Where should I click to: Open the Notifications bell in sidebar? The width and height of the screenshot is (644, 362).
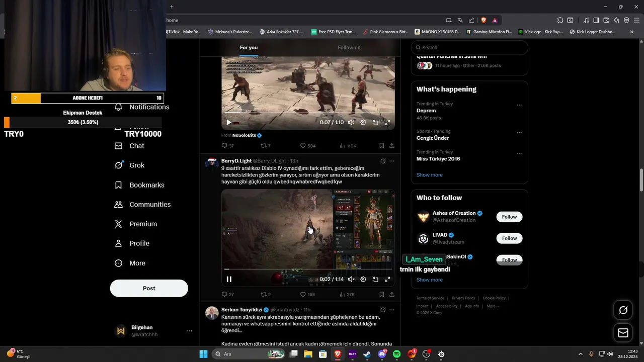pos(119,107)
